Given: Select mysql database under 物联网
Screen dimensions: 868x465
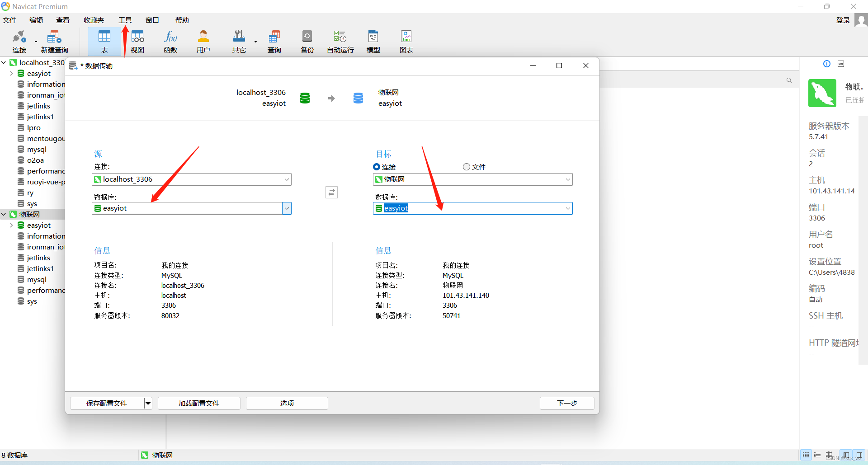Looking at the screenshot, I should [x=37, y=279].
